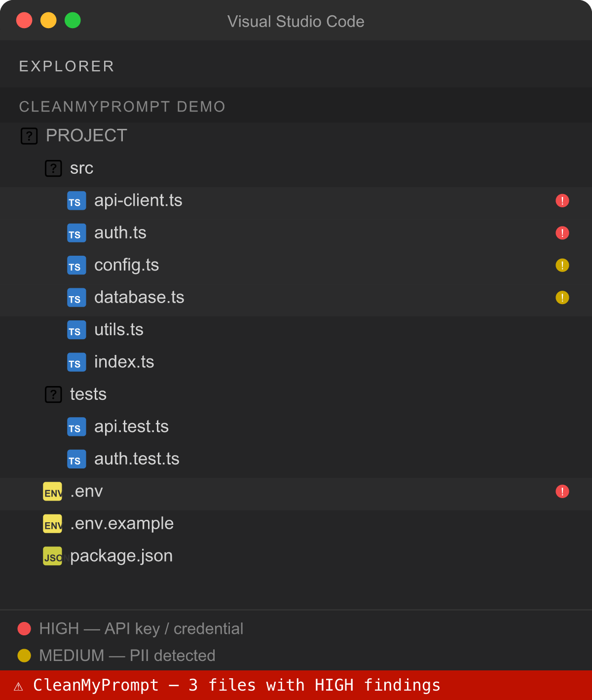Click the TypeScript icon beside config.ts
The height and width of the screenshot is (700, 592).
point(76,266)
